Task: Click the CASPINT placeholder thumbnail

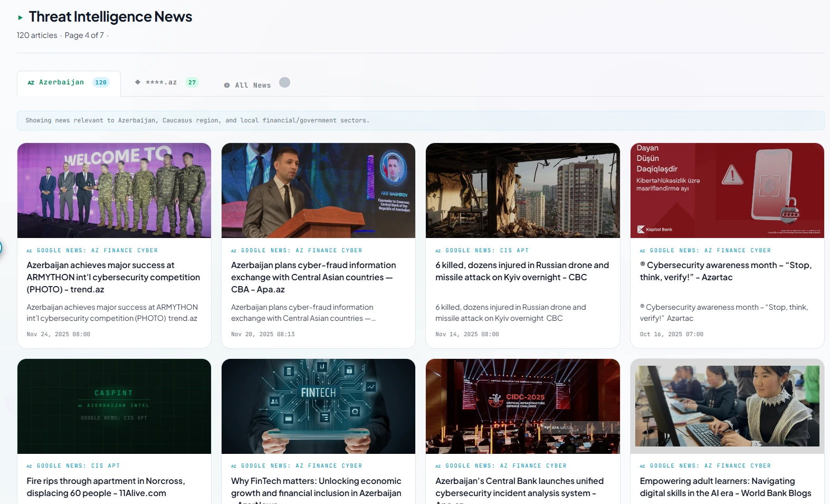Action: pyautogui.click(x=114, y=406)
